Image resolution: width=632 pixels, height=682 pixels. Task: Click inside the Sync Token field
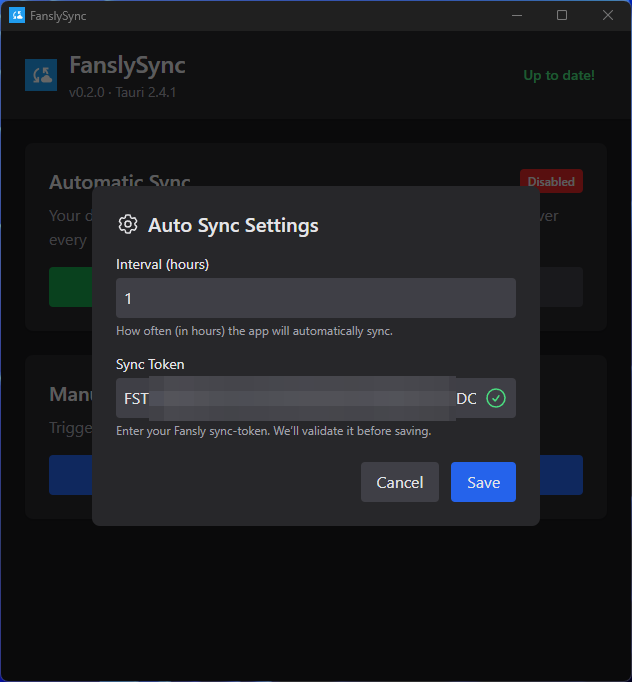(300, 398)
